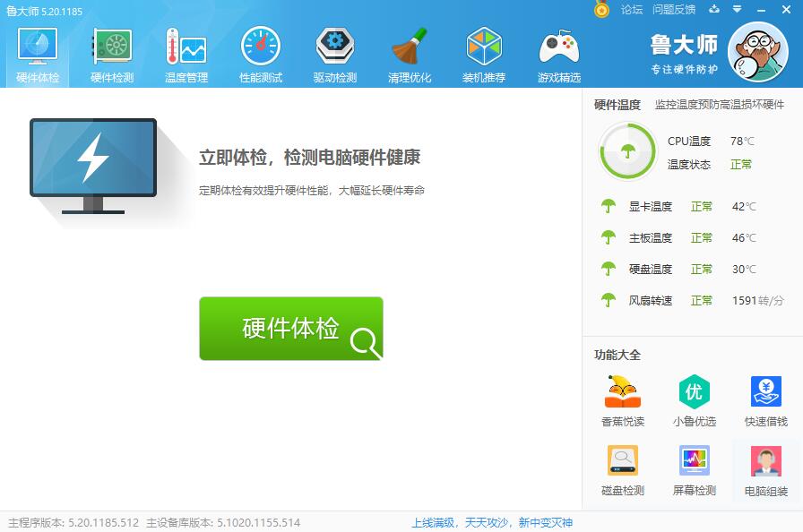Click the gold medal icon in title bar
This screenshot has width=803, height=532.
click(602, 9)
